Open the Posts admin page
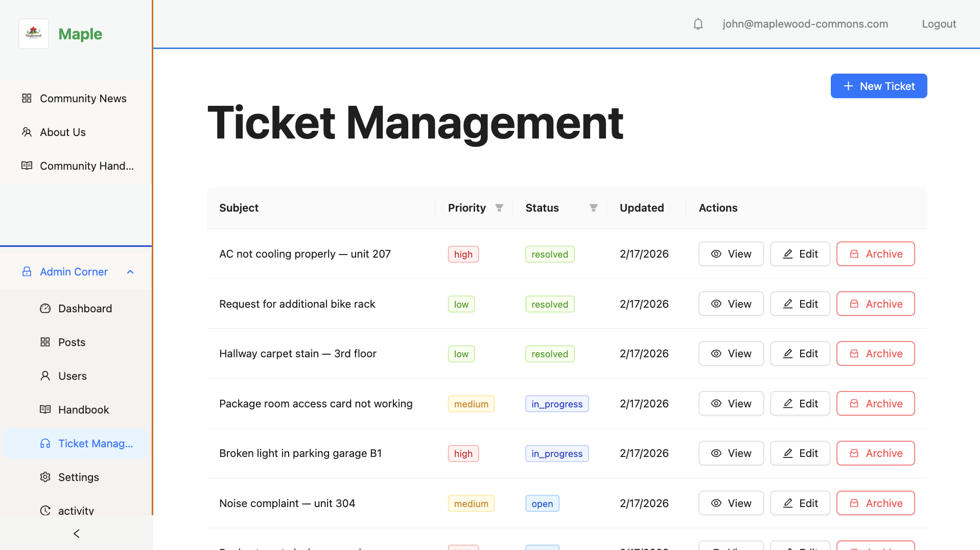The image size is (980, 550). pos(72,342)
